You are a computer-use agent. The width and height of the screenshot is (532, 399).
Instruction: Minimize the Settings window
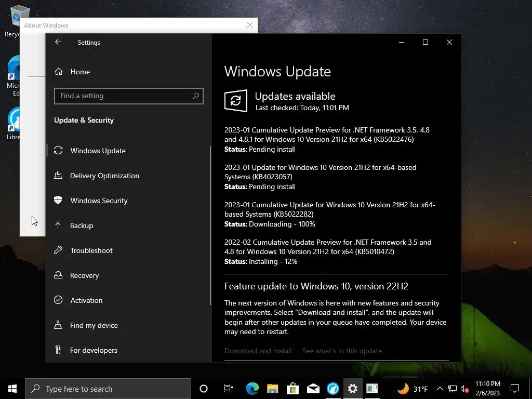pyautogui.click(x=402, y=42)
